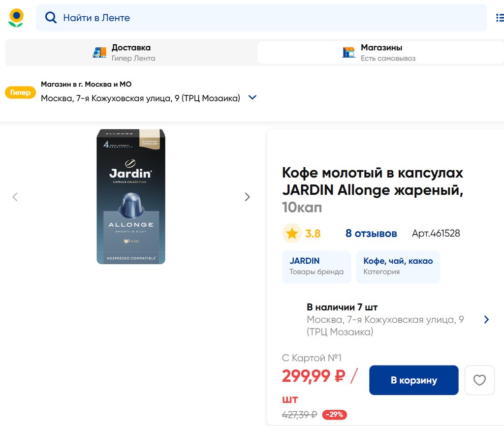504x426 pixels.
Task: Open JARDIN brand products
Action: (x=316, y=266)
